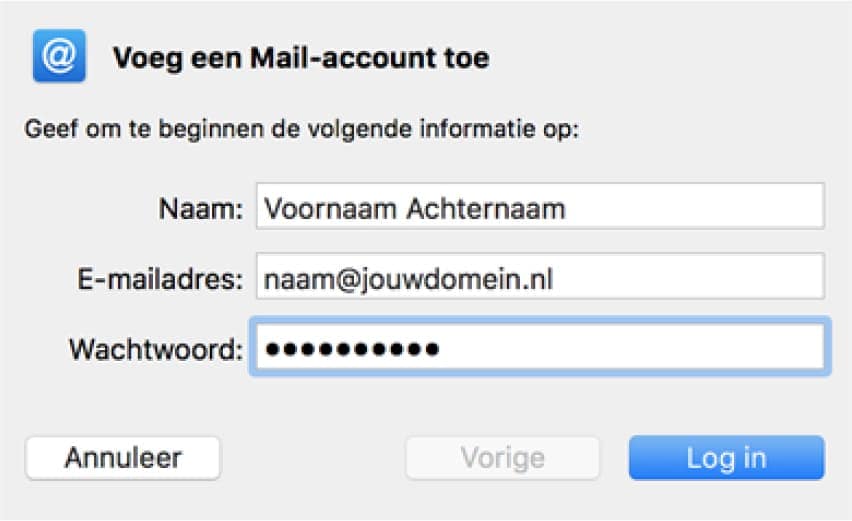Click the masked password dots
The image size is (852, 521).
pyautogui.click(x=351, y=349)
